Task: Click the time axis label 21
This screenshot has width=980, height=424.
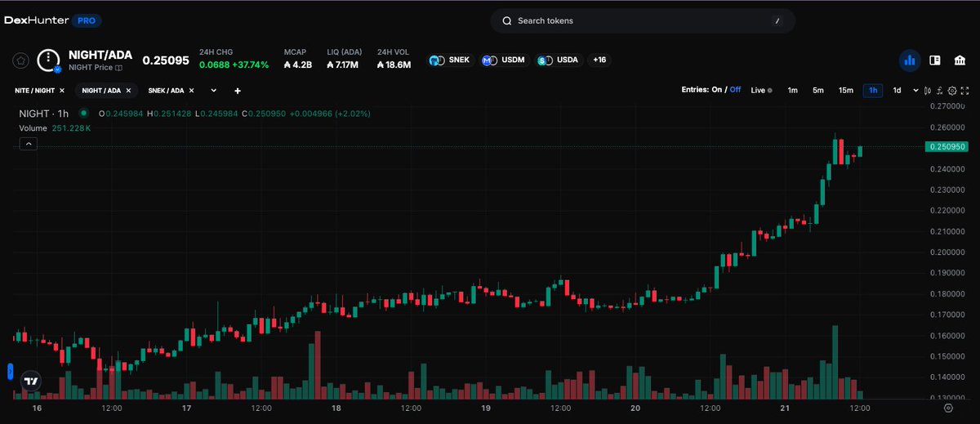Action: click(x=785, y=408)
